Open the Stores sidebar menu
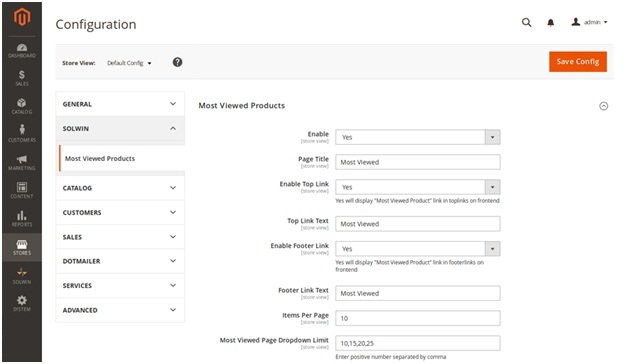The image size is (628, 364). [22, 247]
